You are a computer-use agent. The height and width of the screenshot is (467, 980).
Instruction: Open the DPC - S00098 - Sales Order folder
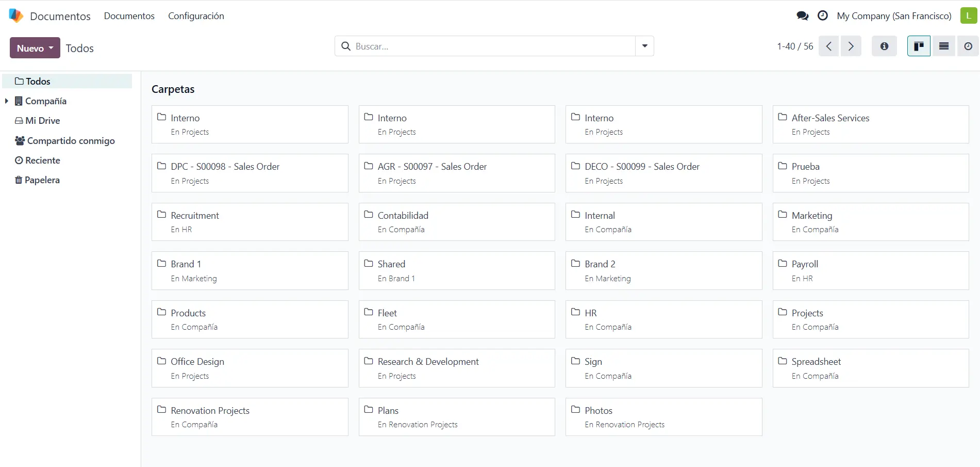(250, 173)
